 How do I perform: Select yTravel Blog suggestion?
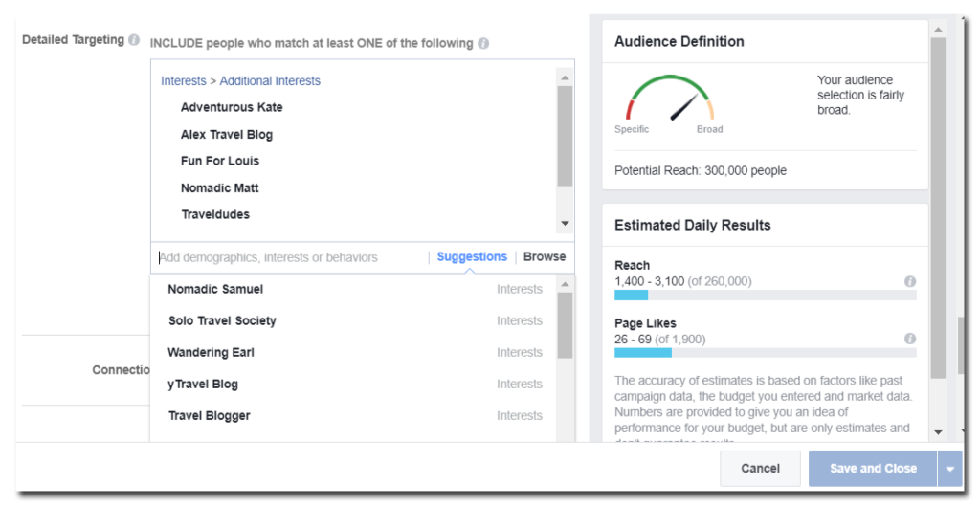(x=353, y=385)
